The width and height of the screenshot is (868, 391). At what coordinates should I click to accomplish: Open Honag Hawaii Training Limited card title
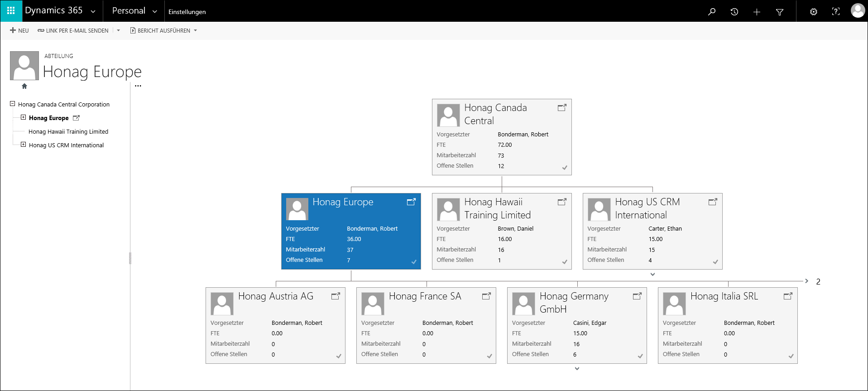point(498,208)
